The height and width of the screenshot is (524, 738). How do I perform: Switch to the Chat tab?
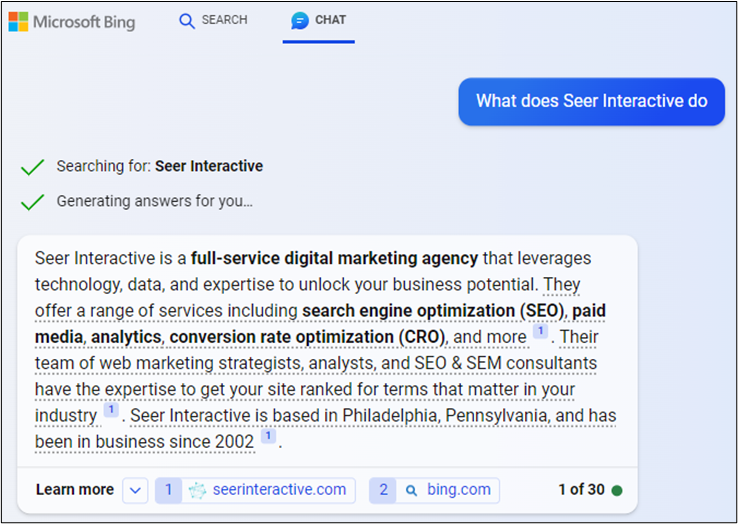[x=319, y=21]
